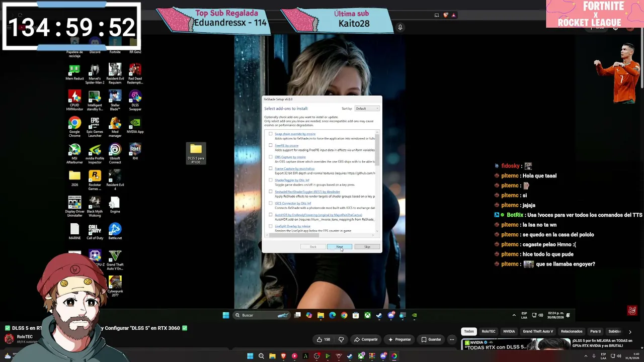Screen dimensions: 644x362
Task: Open the ShaderToggler by Otis_Inf link
Action: [292, 180]
